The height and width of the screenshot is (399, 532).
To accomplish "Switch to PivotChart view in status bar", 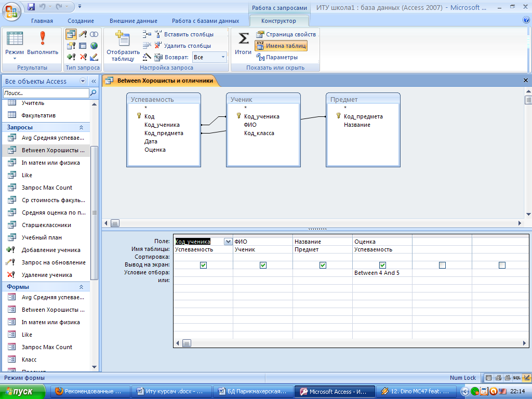I will [508, 378].
